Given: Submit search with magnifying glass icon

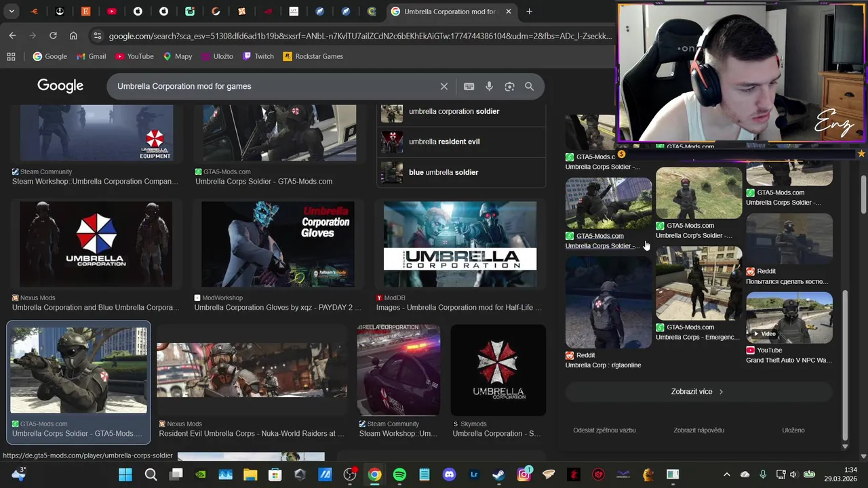Looking at the screenshot, I should 529,86.
